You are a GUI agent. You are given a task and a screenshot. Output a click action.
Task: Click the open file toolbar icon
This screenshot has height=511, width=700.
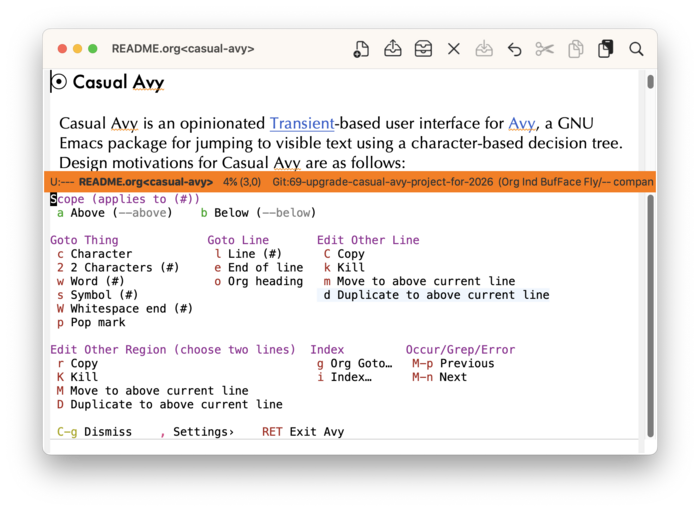pyautogui.click(x=392, y=49)
